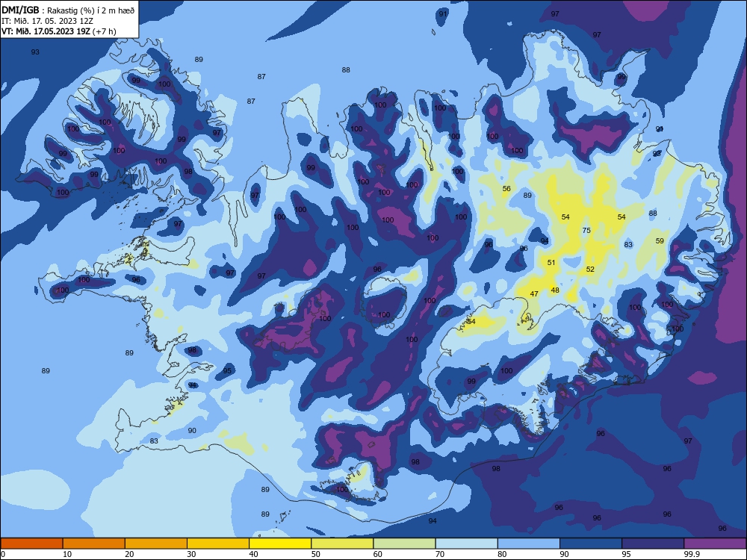Click the humidity value 47 on the map
The height and width of the screenshot is (560, 747).
pos(534,293)
